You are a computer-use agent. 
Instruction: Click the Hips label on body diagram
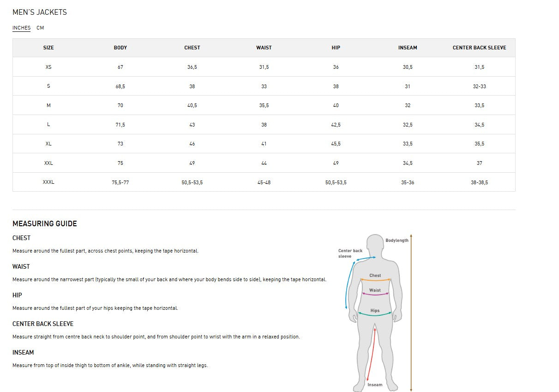375,311
